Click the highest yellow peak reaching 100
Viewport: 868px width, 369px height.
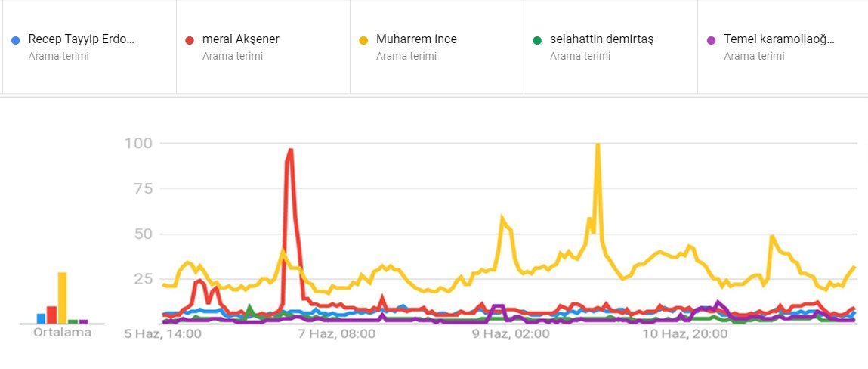pos(598,144)
